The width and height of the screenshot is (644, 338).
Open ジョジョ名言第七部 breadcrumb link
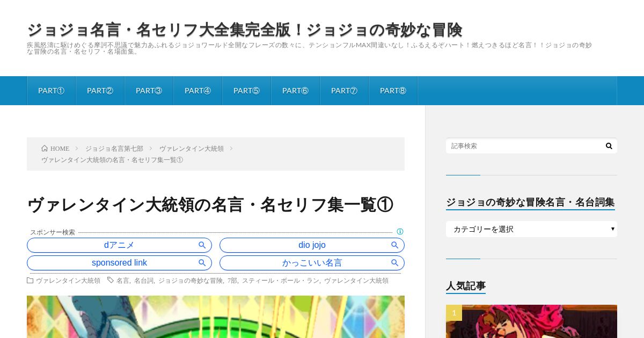(114, 149)
